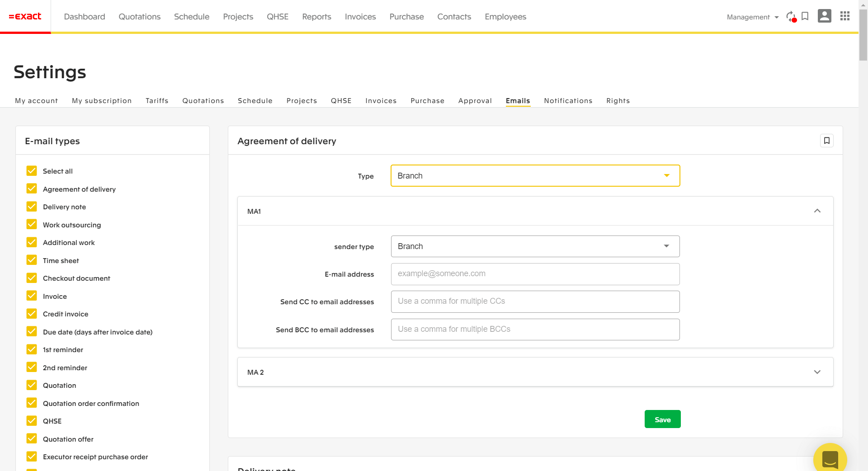Open Projects in main navigation
The image size is (868, 471).
(238, 17)
